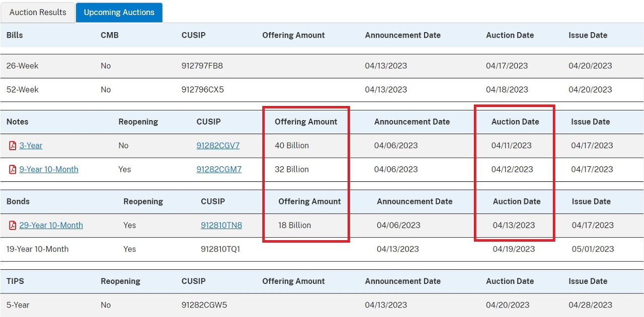This screenshot has width=644, height=317.
Task: Click the 18 Billion offering amount
Action: click(x=294, y=225)
